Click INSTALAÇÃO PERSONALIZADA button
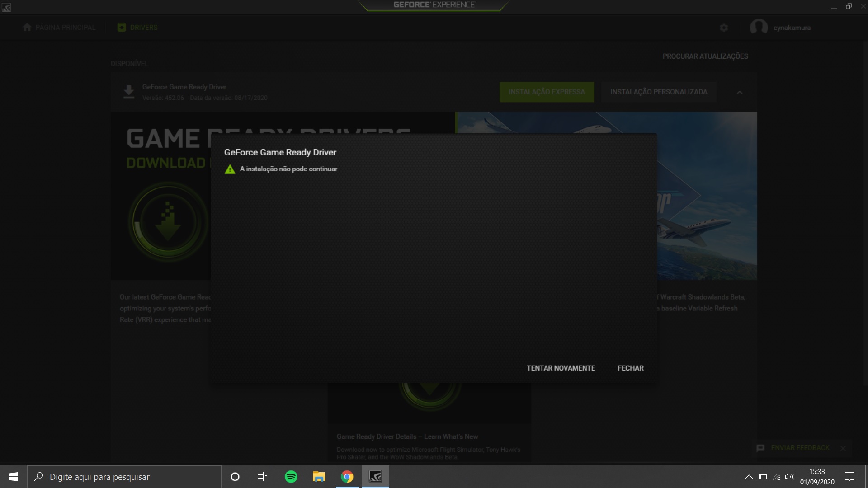Screen dimensions: 868x488 click(x=659, y=92)
